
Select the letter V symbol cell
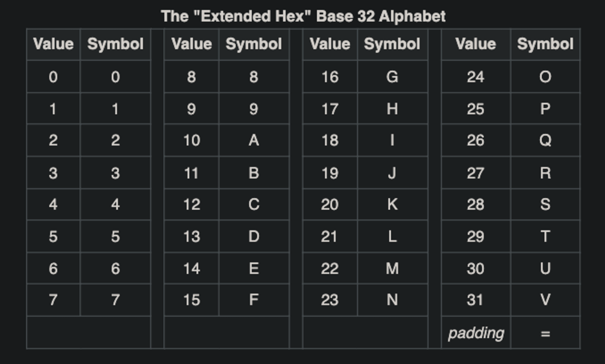point(545,300)
